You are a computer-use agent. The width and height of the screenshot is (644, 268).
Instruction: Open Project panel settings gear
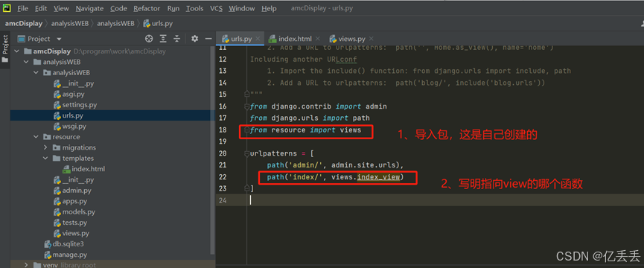click(x=194, y=39)
